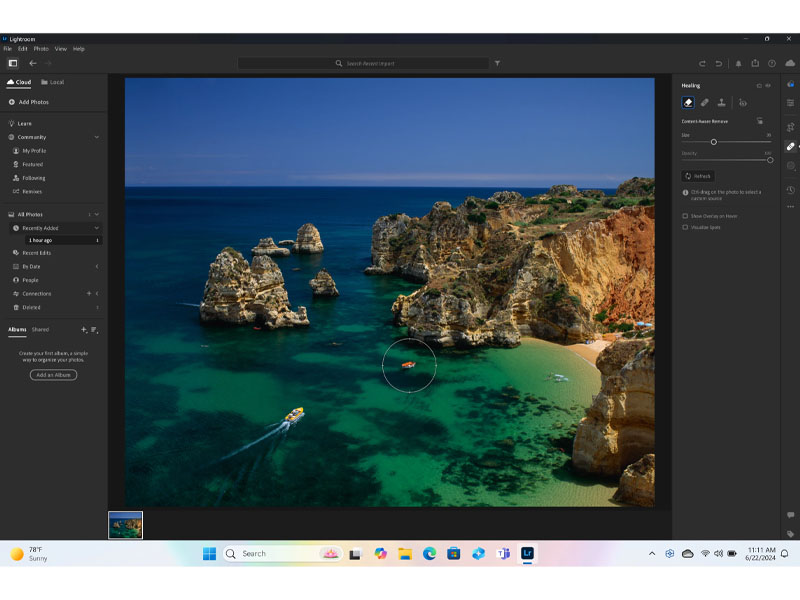Open My Profile in Community
Screen dimensions: 800x600
30,151
